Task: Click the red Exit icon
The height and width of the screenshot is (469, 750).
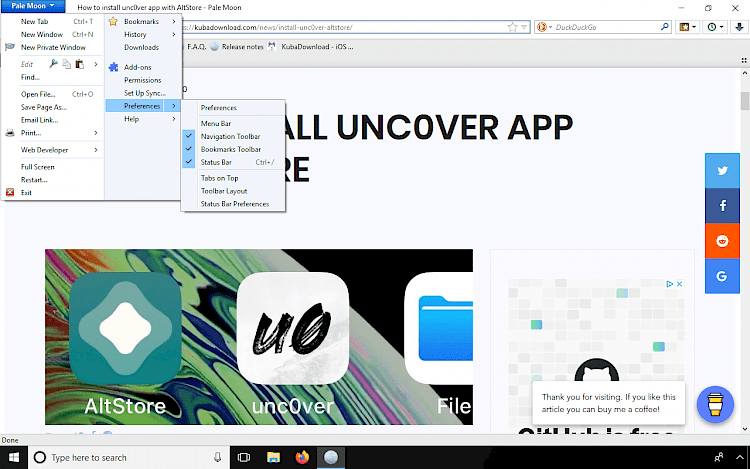Action: point(10,192)
